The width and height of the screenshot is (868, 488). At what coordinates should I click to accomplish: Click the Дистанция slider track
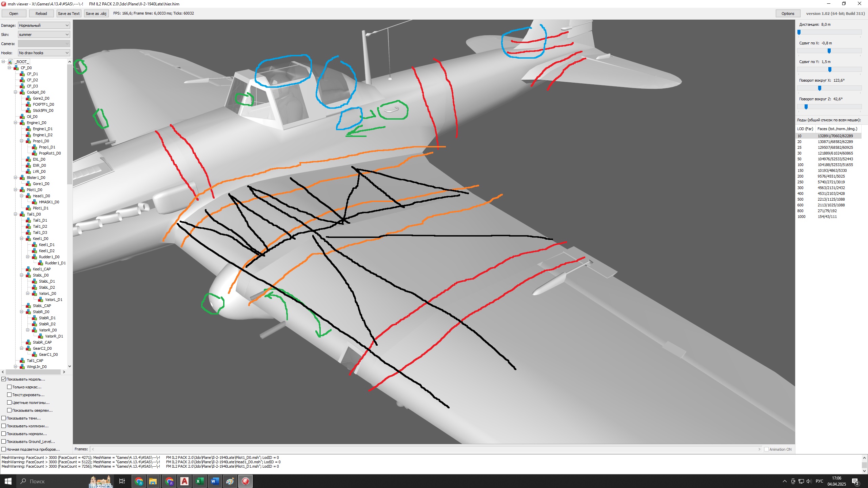(829, 32)
